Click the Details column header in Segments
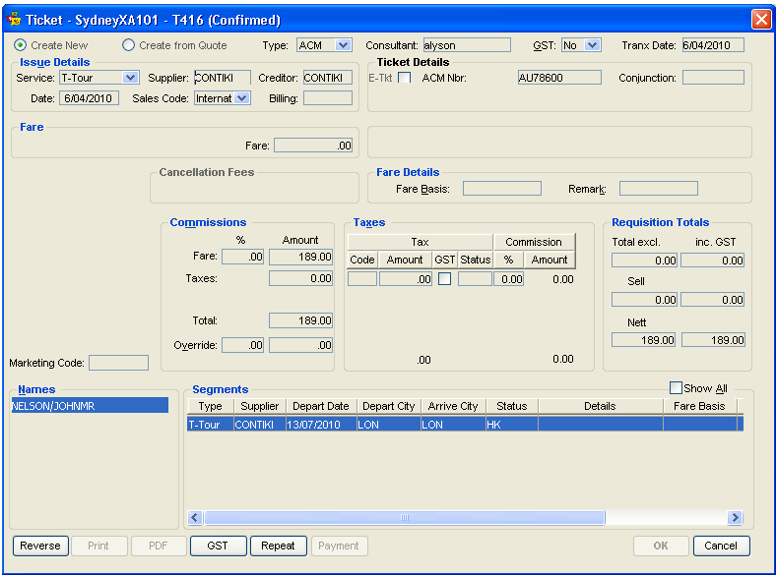The height and width of the screenshot is (577, 778). pos(600,406)
